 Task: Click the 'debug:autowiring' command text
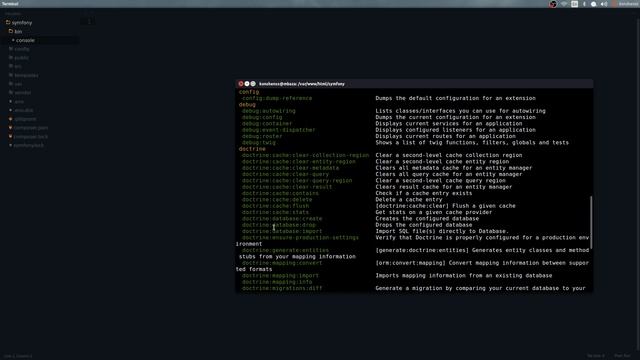pos(269,111)
